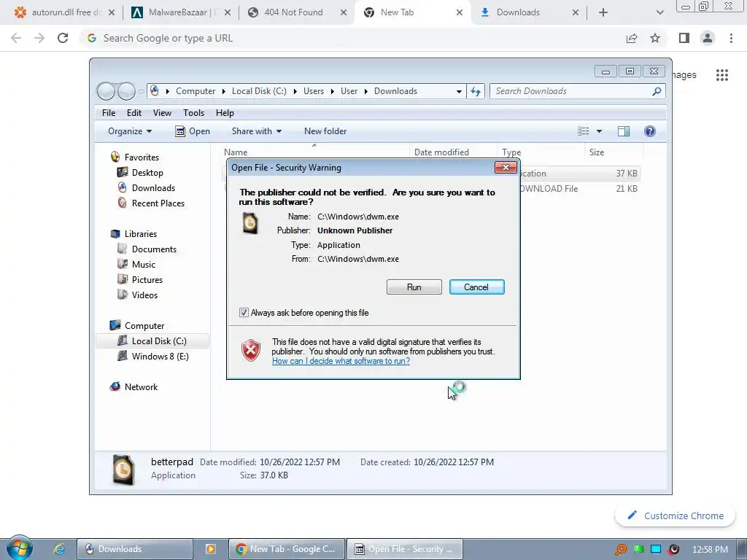Image resolution: width=747 pixels, height=560 pixels.
Task: Select Network in navigation pane
Action: [x=141, y=386]
